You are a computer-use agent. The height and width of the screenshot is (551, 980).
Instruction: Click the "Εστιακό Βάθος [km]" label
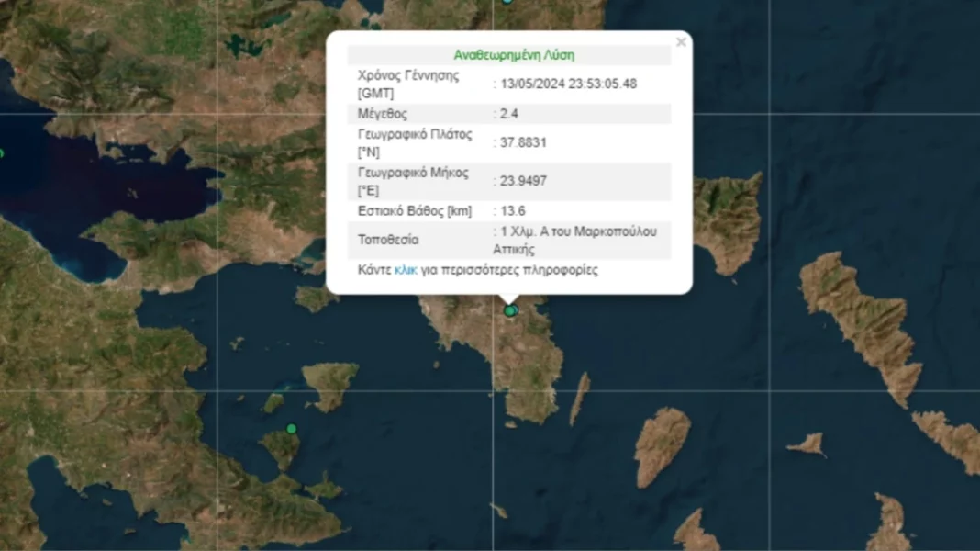coord(415,211)
